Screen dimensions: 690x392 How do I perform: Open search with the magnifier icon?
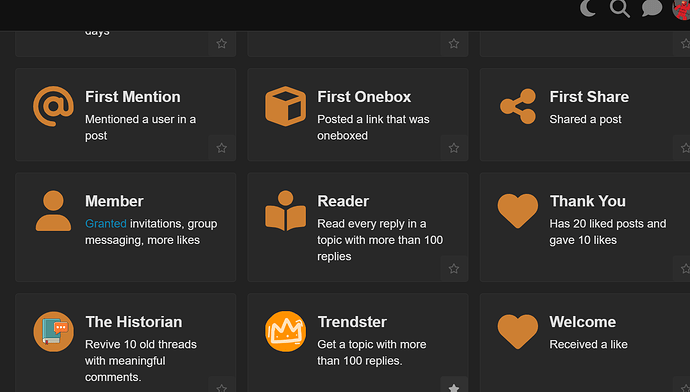(619, 8)
